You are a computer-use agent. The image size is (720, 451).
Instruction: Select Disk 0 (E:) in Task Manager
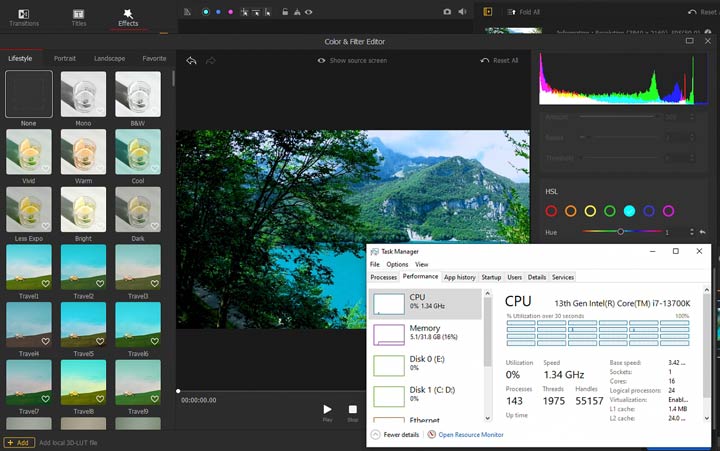tap(425, 365)
